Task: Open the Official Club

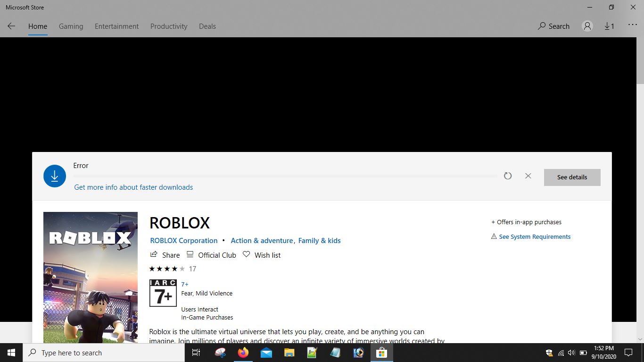Action: 211,255
